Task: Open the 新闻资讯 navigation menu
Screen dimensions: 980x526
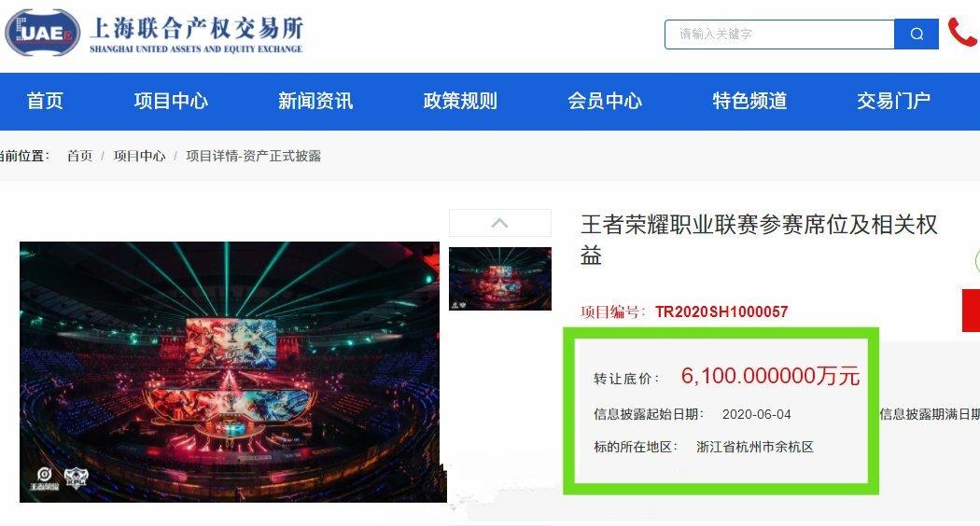Action: click(x=315, y=102)
